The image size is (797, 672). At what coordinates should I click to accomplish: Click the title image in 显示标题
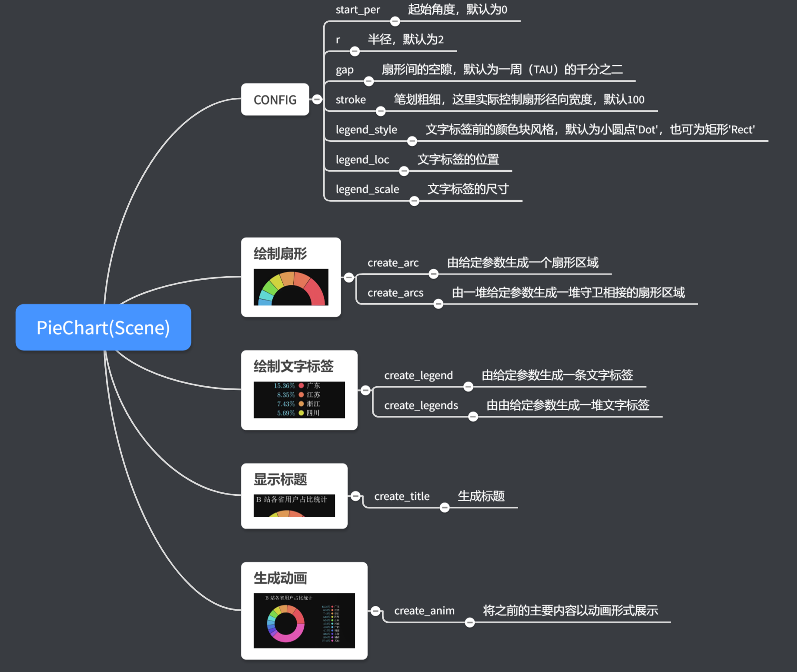294,505
